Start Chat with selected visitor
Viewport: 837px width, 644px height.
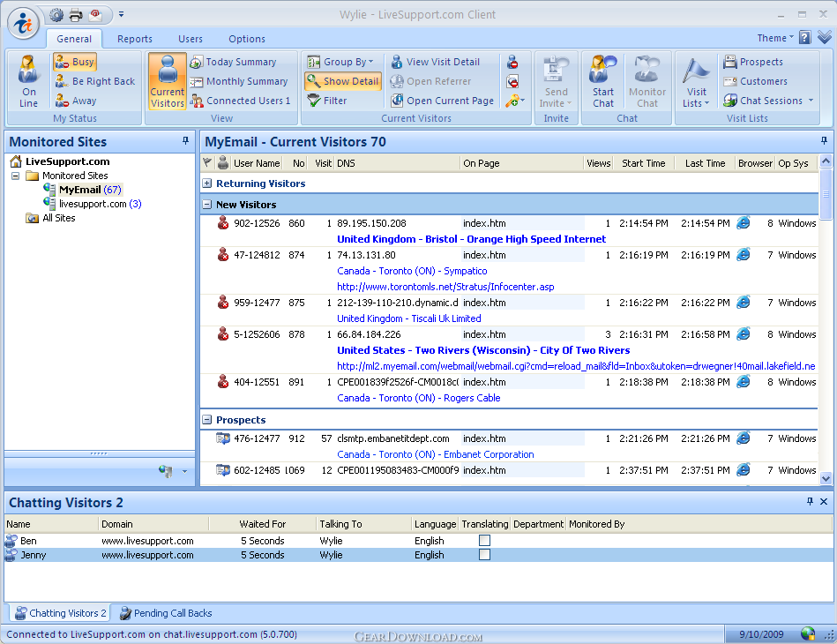pyautogui.click(x=603, y=81)
